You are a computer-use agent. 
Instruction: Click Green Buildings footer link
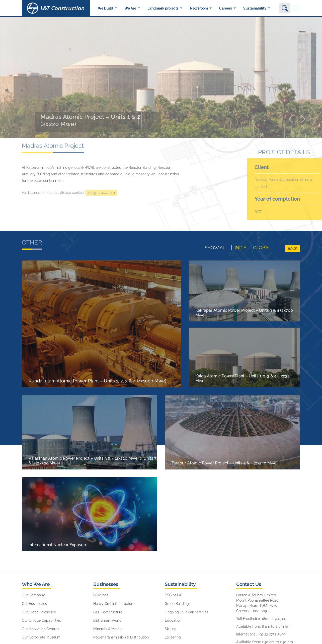(x=178, y=604)
